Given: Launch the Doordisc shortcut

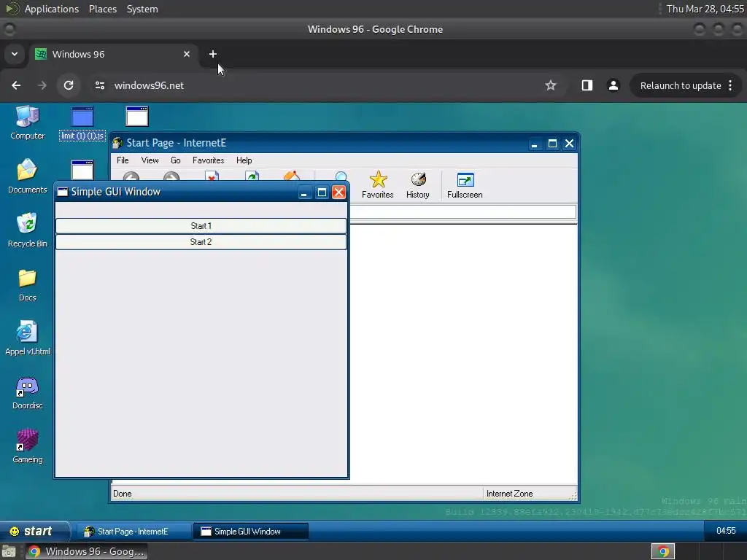Looking at the screenshot, I should [27, 392].
